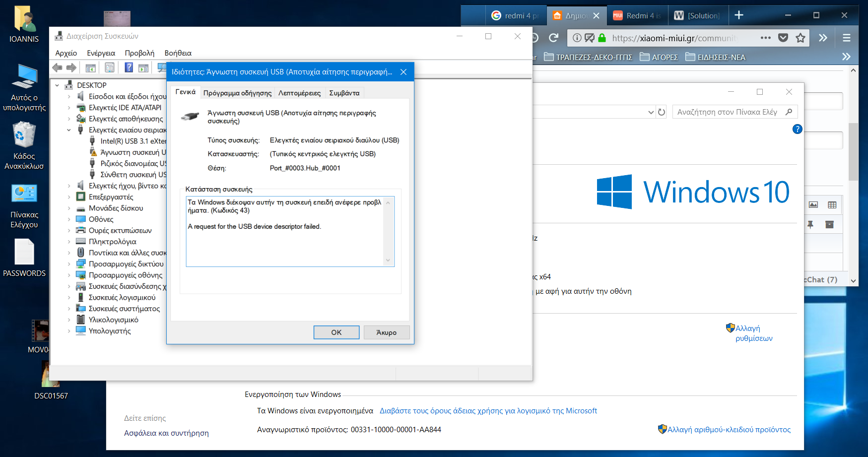Viewport: 868px width, 457px height.
Task: Click the Control Panel search field
Action: point(727,112)
